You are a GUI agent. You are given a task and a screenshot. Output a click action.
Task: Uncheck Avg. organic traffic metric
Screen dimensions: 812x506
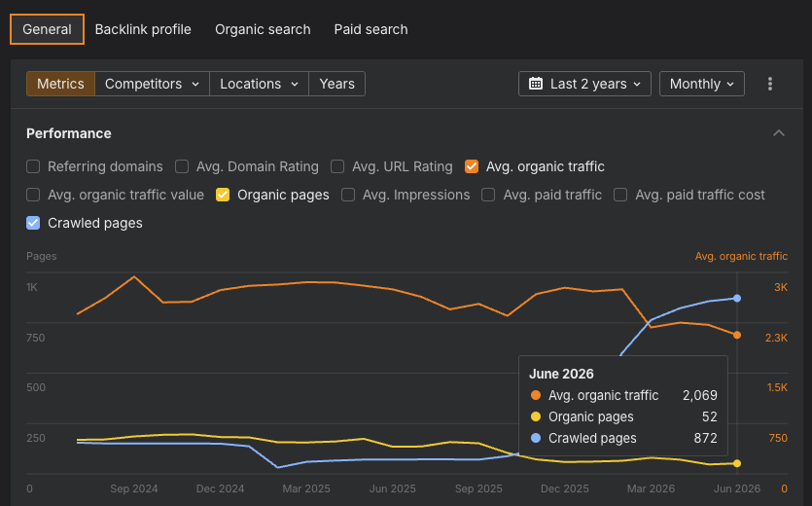pos(472,166)
